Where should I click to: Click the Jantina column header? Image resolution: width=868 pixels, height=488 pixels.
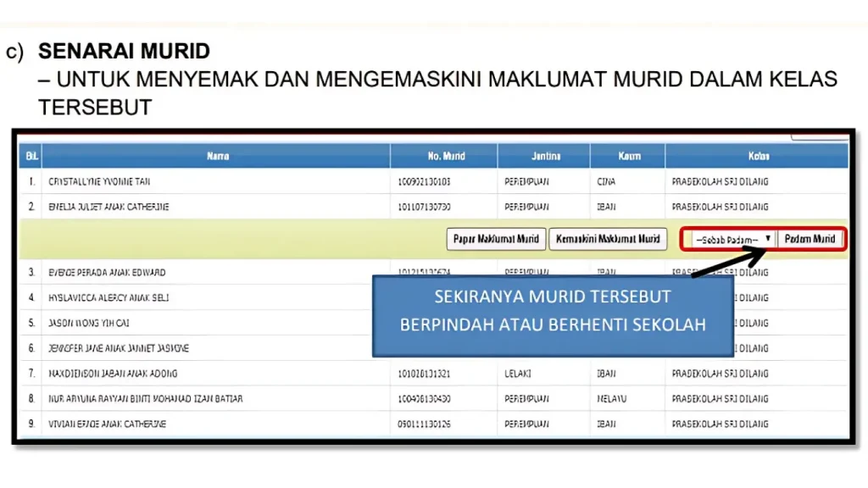coord(543,155)
